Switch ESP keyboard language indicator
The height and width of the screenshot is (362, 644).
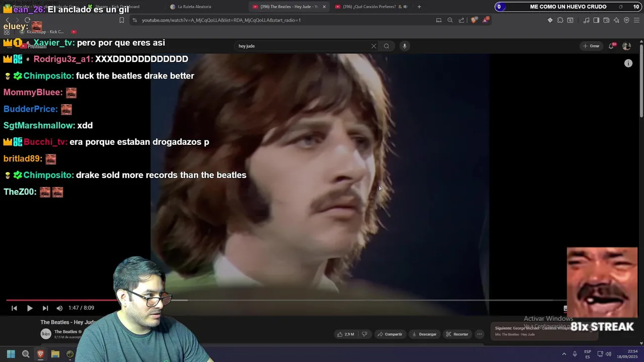point(588,354)
